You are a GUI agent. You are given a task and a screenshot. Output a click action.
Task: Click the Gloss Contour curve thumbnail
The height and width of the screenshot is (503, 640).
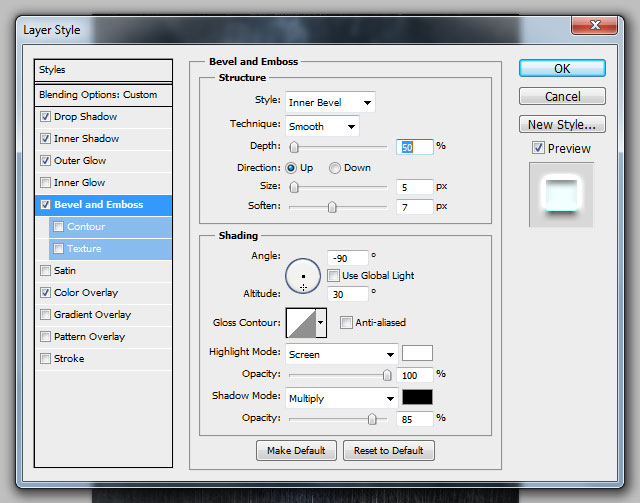301,323
